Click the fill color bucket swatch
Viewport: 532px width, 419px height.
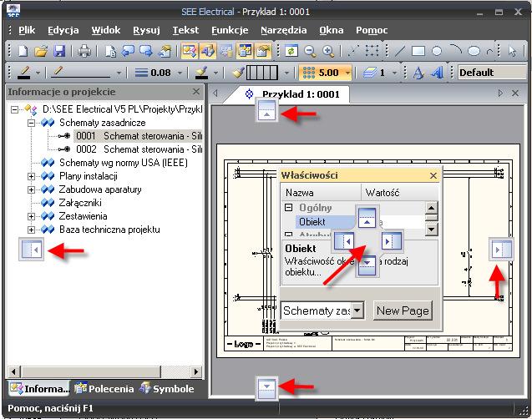pyautogui.click(x=201, y=73)
